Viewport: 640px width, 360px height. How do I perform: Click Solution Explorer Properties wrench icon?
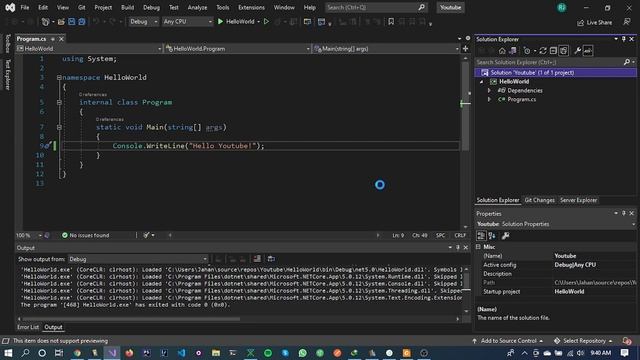click(x=577, y=51)
